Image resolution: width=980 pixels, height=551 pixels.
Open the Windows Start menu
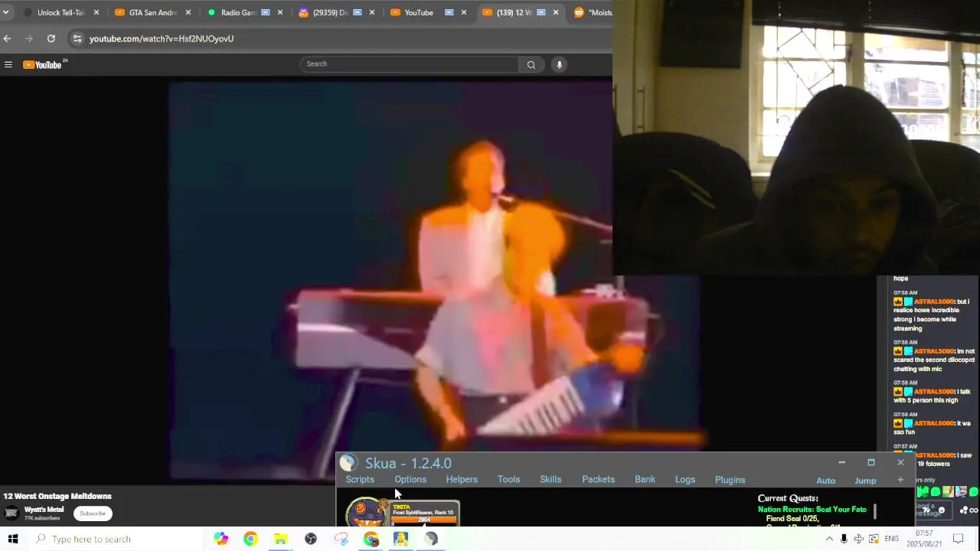(x=13, y=539)
